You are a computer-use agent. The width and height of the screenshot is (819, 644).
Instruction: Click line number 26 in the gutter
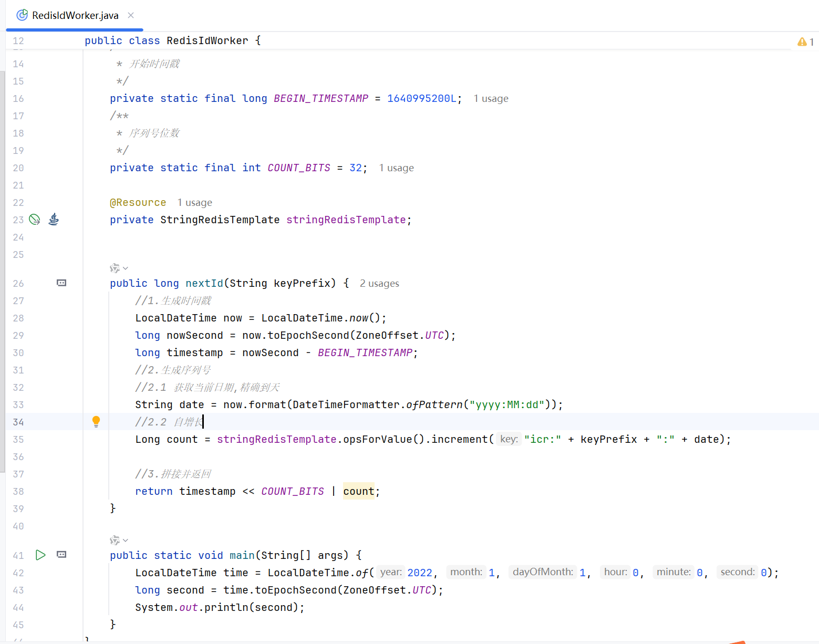[x=18, y=283]
